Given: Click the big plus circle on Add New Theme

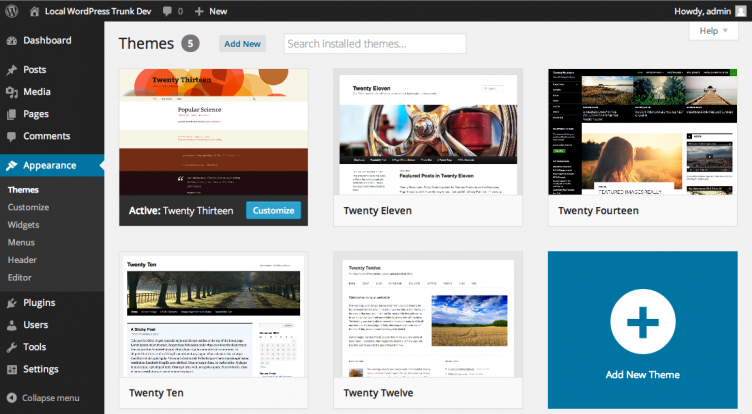Looking at the screenshot, I should pos(643,321).
